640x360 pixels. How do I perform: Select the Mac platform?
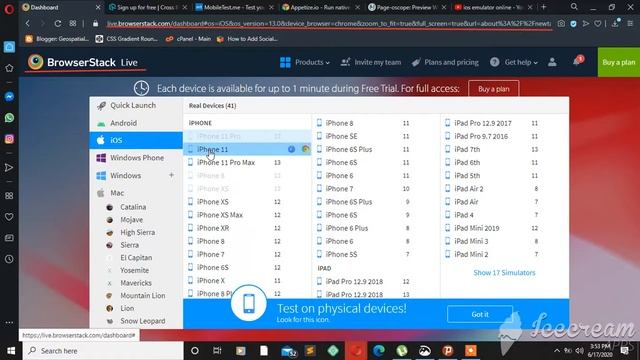coord(136,193)
